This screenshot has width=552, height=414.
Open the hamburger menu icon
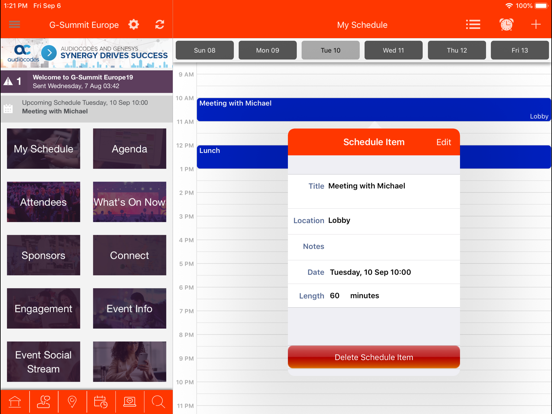click(x=14, y=25)
